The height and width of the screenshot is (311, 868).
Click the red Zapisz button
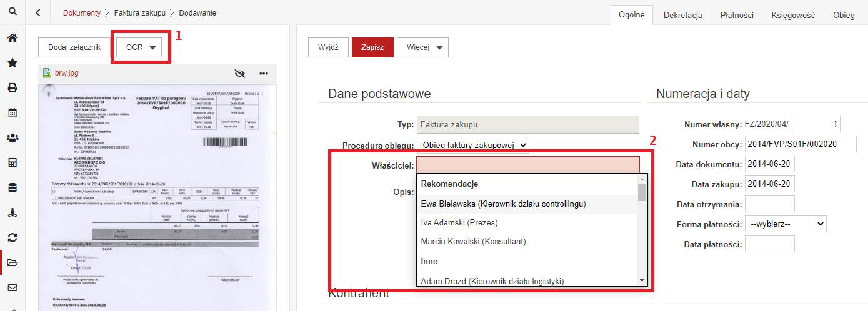coord(372,47)
